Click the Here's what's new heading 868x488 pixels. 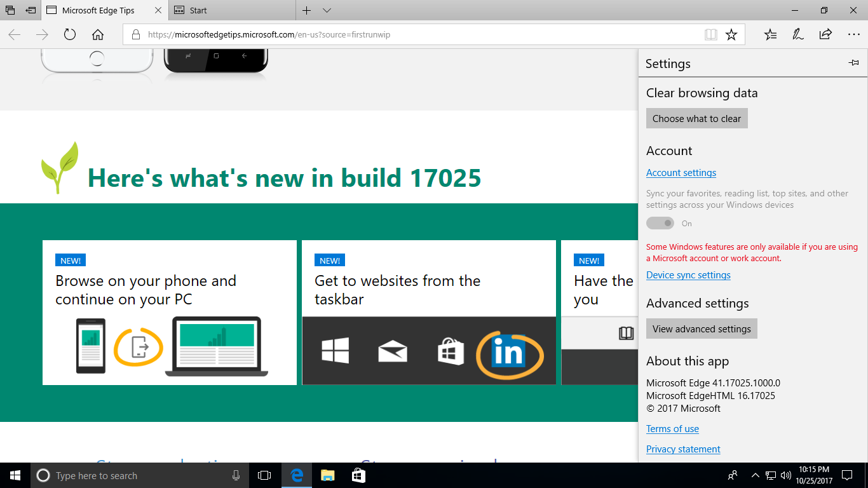coord(284,178)
